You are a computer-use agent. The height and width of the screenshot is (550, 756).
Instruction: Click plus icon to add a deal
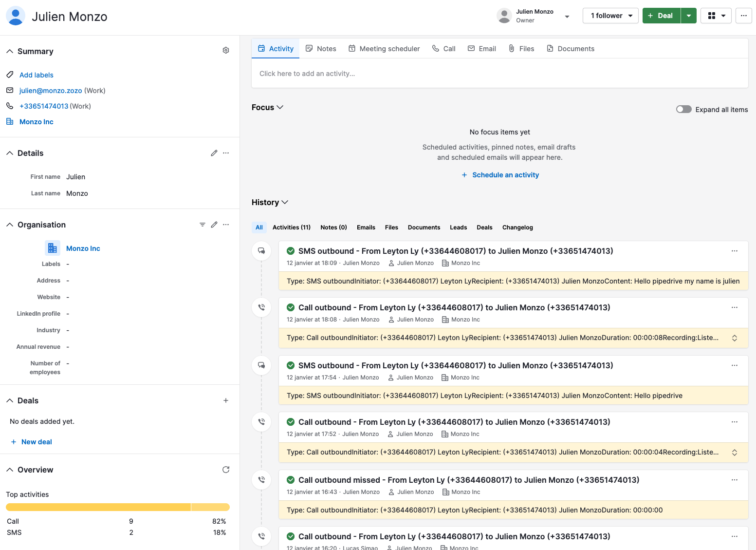(x=226, y=400)
